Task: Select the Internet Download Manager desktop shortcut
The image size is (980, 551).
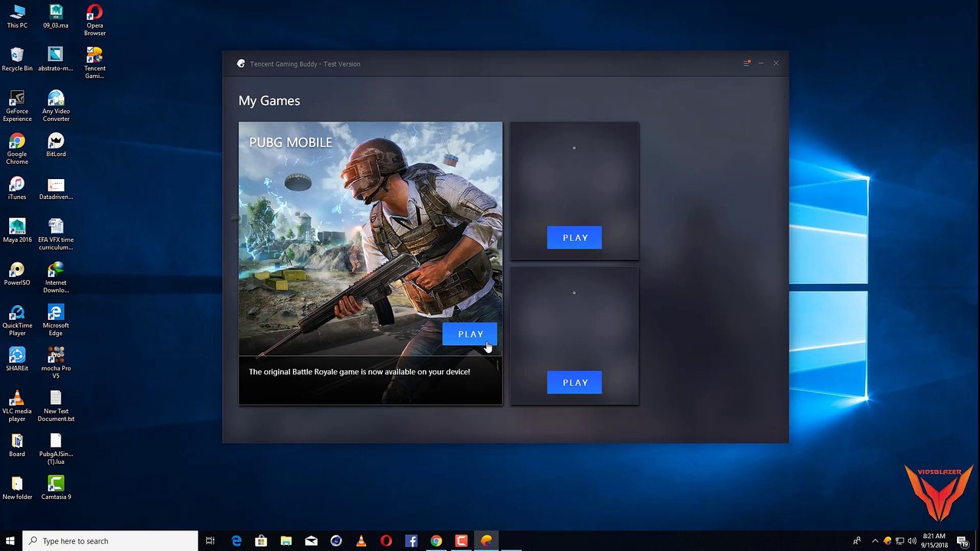Action: tap(56, 277)
